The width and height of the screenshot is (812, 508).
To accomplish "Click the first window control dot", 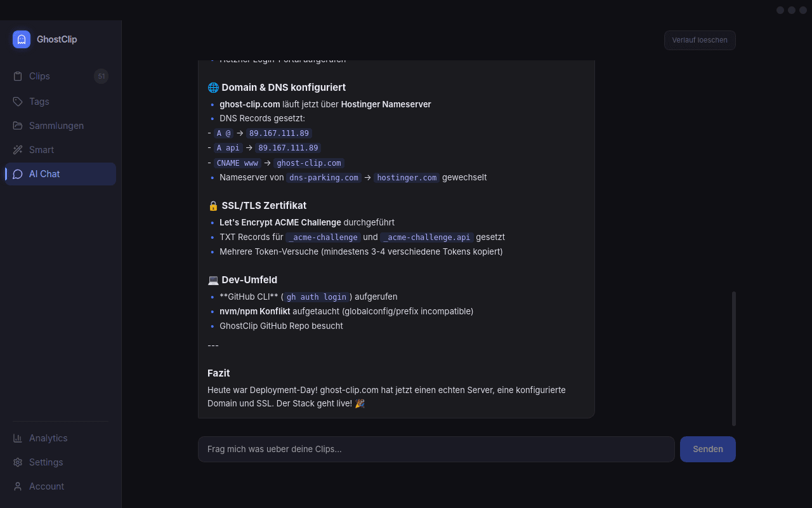I will [780, 10].
